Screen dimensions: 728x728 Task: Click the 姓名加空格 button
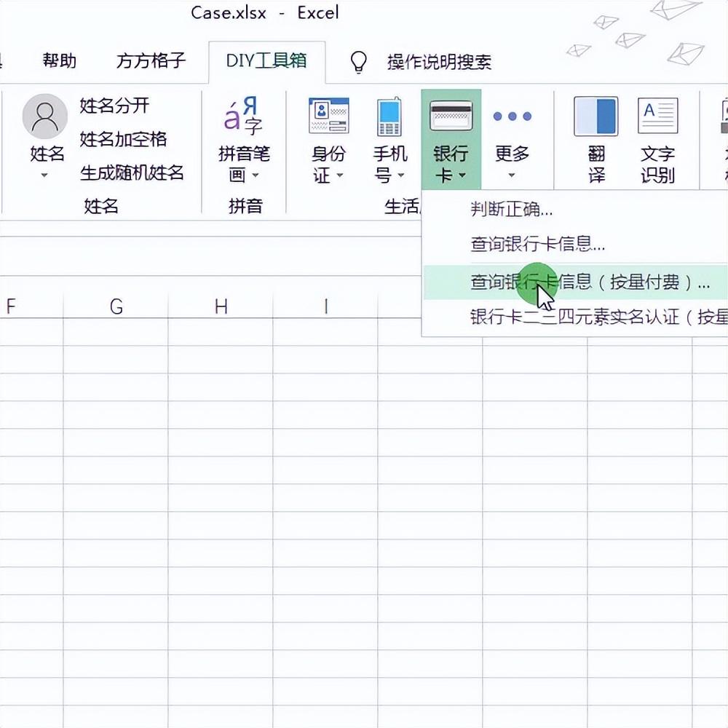click(123, 139)
